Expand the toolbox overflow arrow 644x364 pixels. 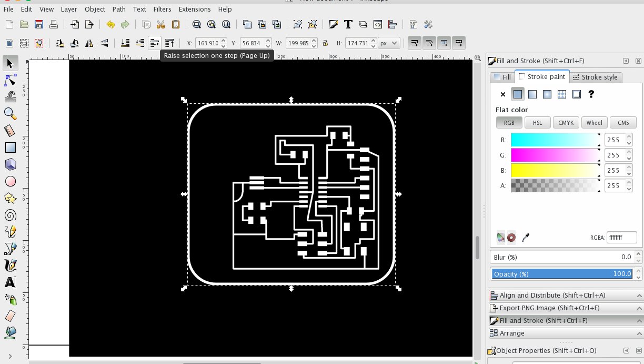click(x=10, y=356)
